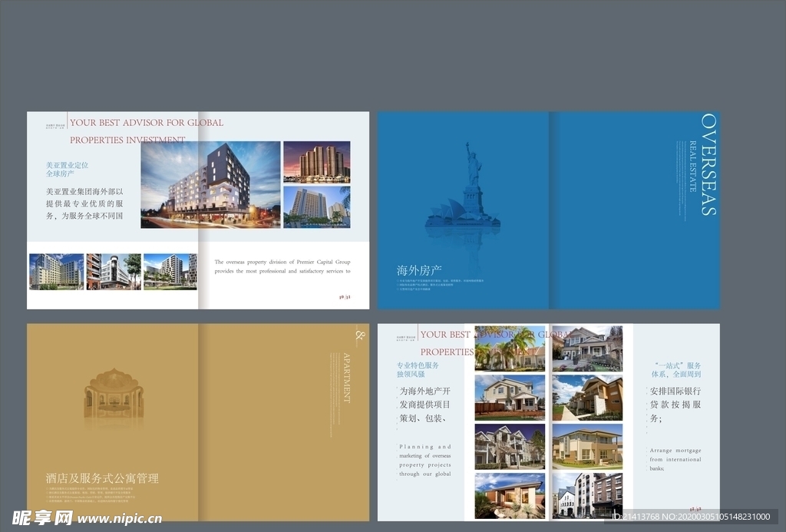The height and width of the screenshot is (532, 786).
Task: Select the grey craftsman house photo at top
Action: coord(587,349)
